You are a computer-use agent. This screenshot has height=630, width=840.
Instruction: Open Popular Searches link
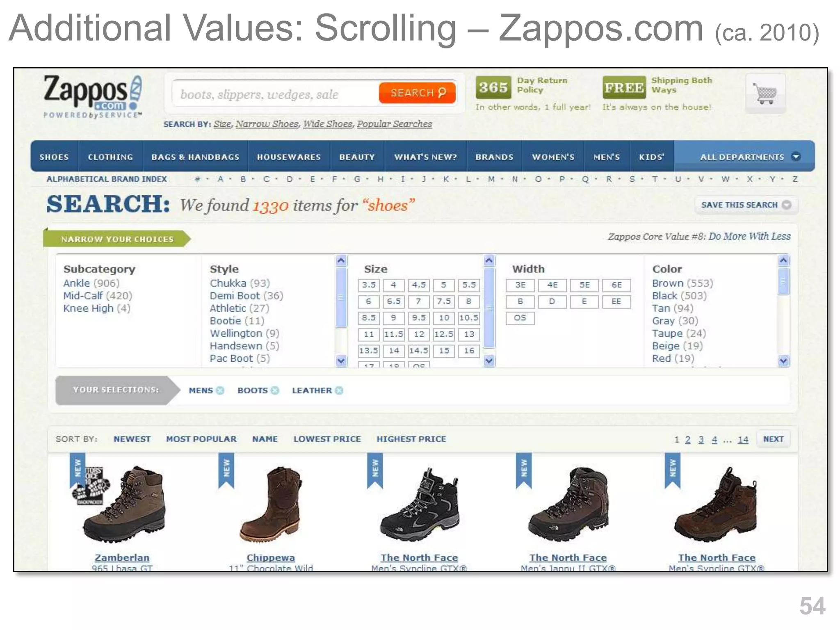pyautogui.click(x=394, y=124)
